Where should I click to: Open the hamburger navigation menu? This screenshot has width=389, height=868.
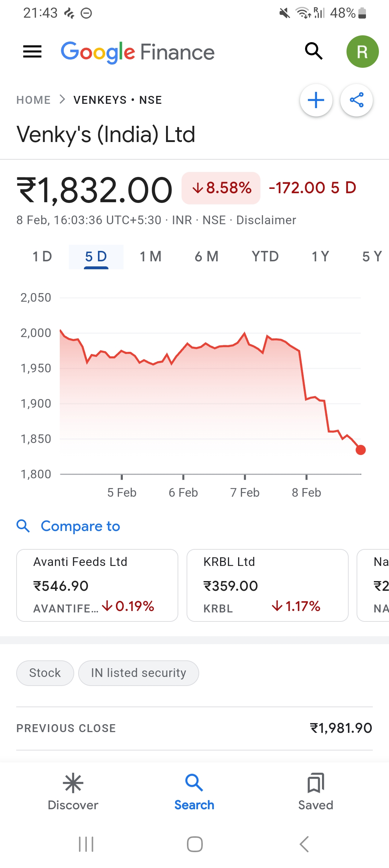32,52
